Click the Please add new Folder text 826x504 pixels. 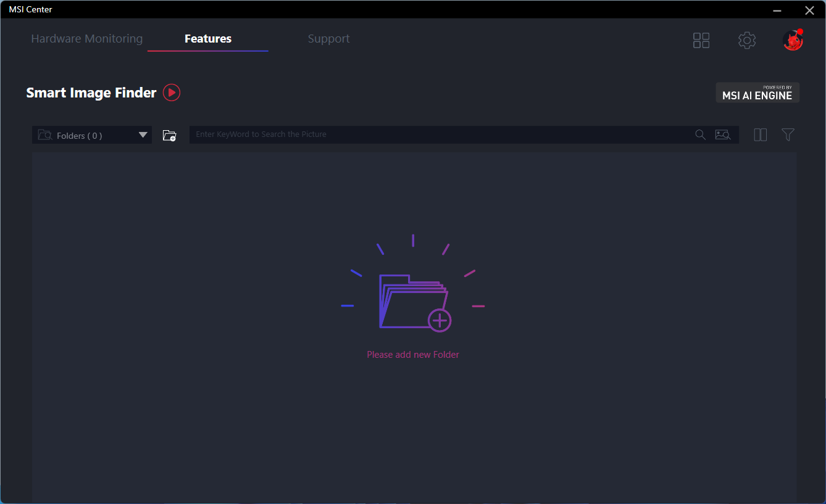tap(413, 355)
